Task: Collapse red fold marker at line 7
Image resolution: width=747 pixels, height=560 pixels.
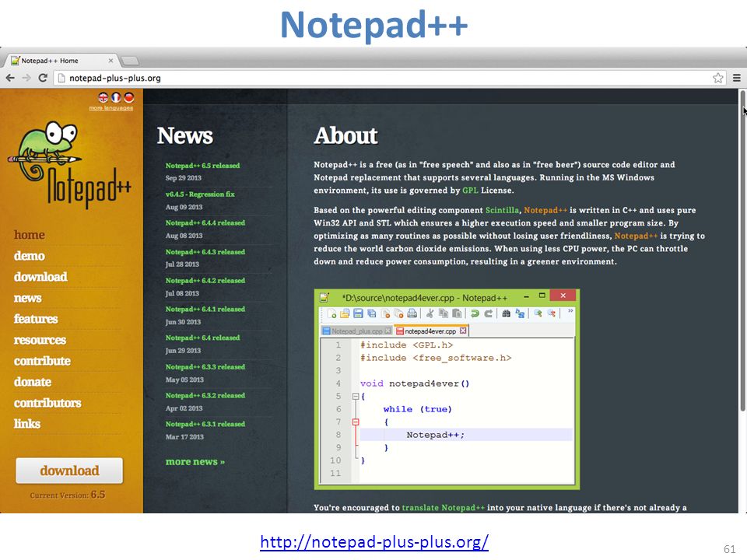Action: coord(356,422)
